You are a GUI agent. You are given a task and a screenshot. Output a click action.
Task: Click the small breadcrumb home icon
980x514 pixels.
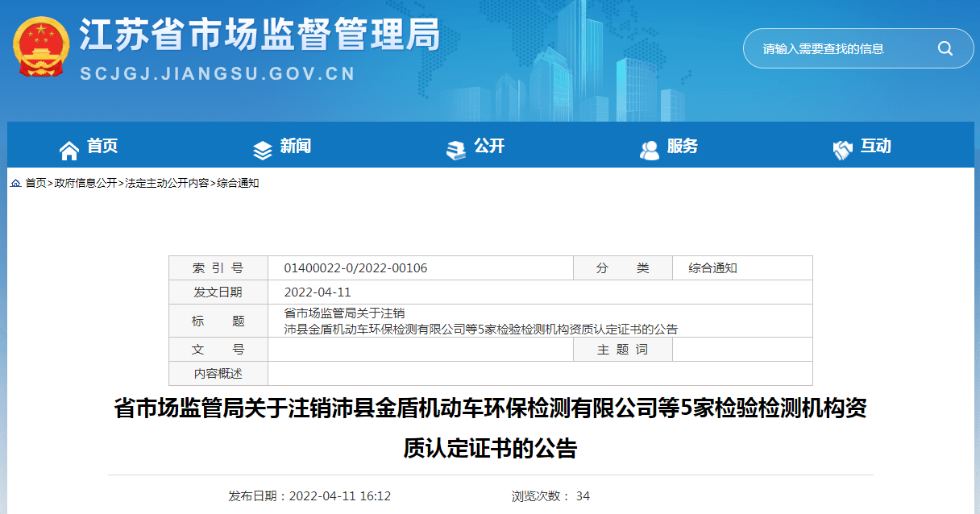coord(15,184)
